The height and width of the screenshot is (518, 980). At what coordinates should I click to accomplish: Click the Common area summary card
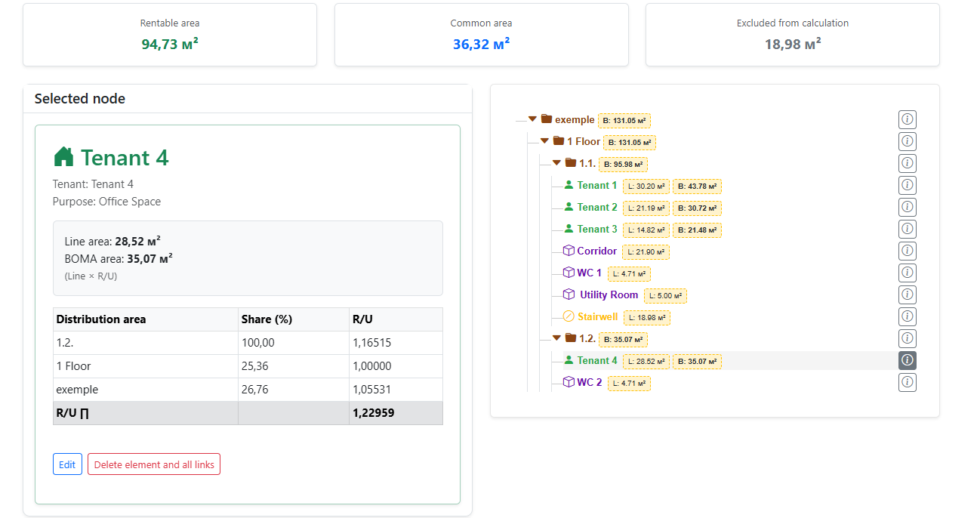(482, 35)
